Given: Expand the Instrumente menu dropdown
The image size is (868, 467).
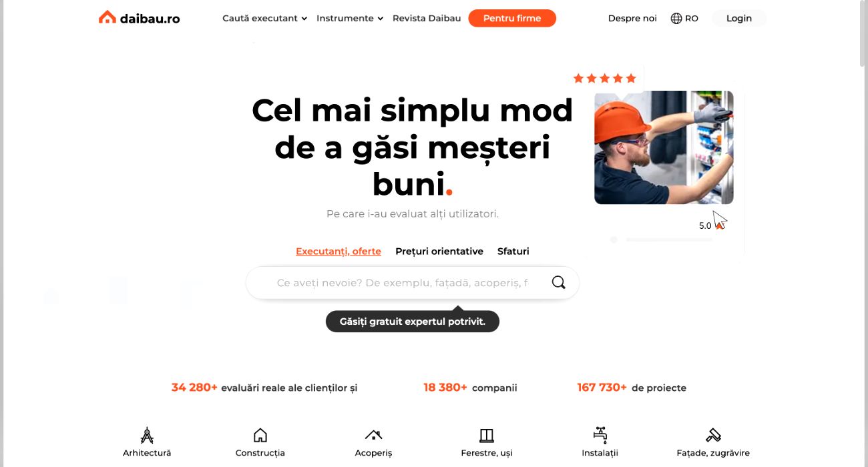Looking at the screenshot, I should tap(350, 19).
